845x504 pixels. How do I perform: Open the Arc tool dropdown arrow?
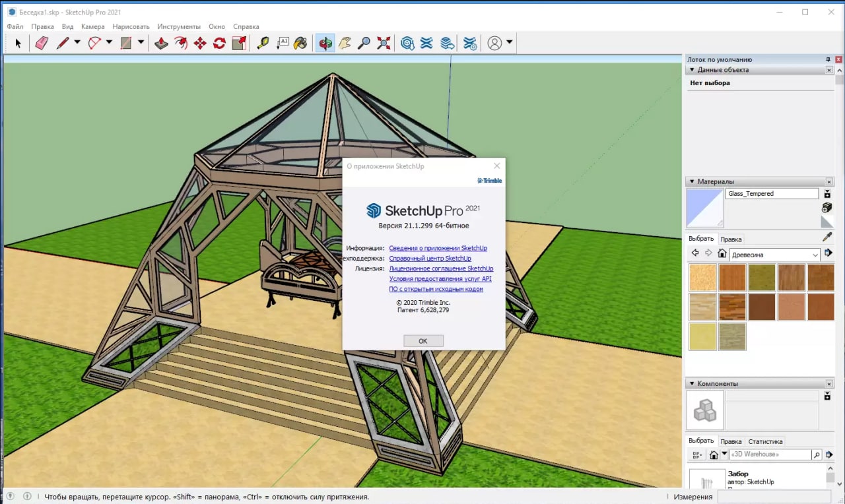tap(109, 44)
